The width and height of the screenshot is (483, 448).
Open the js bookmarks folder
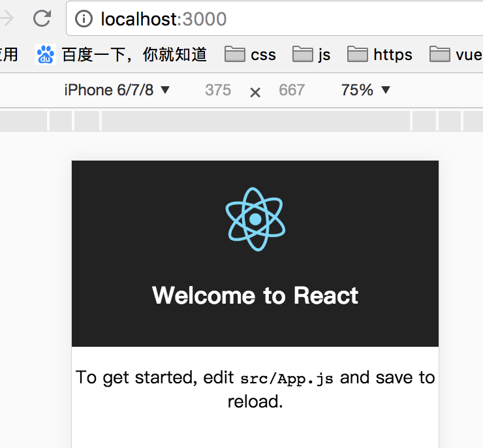click(x=311, y=55)
